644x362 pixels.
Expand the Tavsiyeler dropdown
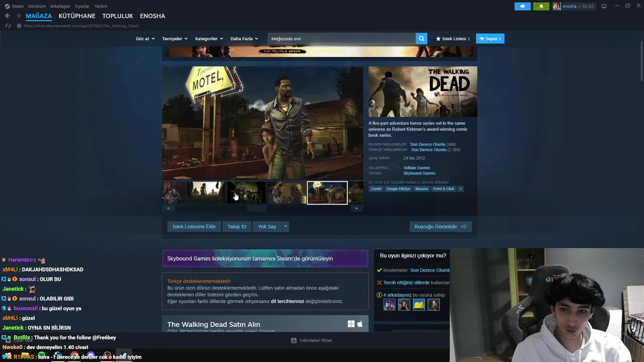point(175,39)
